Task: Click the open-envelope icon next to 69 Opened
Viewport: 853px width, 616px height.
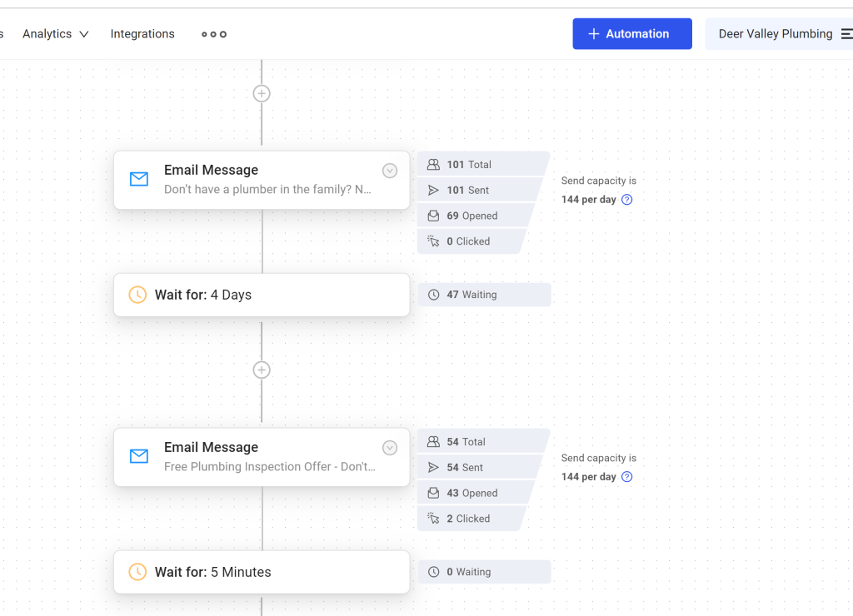Action: tap(433, 216)
